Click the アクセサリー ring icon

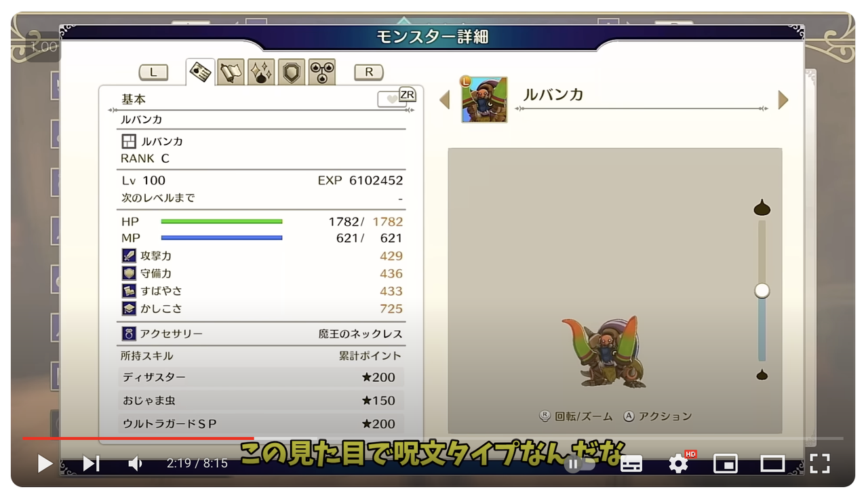click(129, 334)
